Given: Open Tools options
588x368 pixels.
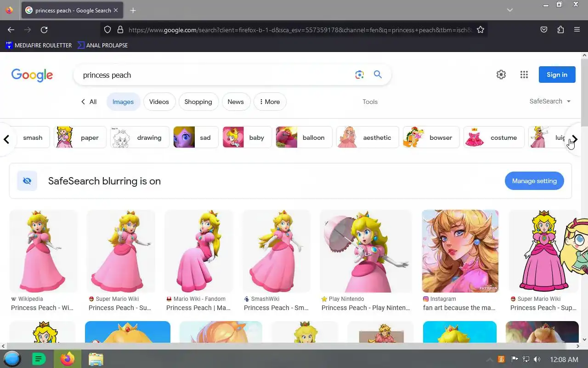Looking at the screenshot, I should (x=370, y=102).
